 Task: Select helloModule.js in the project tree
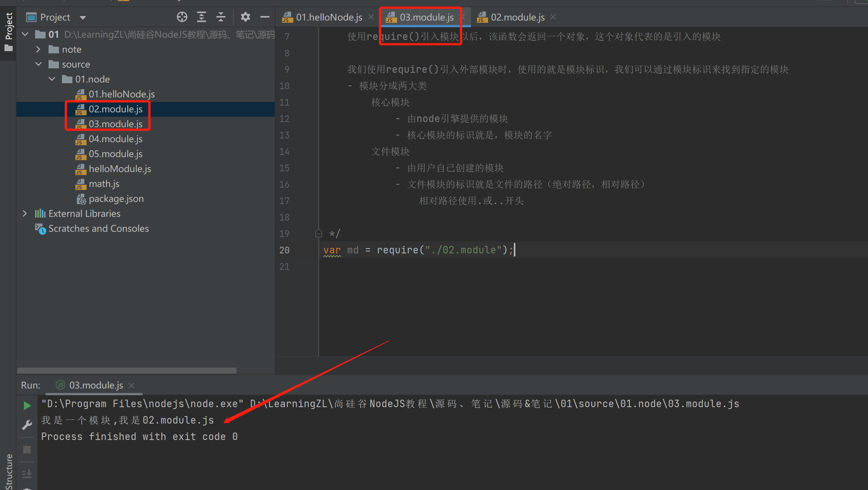[x=119, y=169]
